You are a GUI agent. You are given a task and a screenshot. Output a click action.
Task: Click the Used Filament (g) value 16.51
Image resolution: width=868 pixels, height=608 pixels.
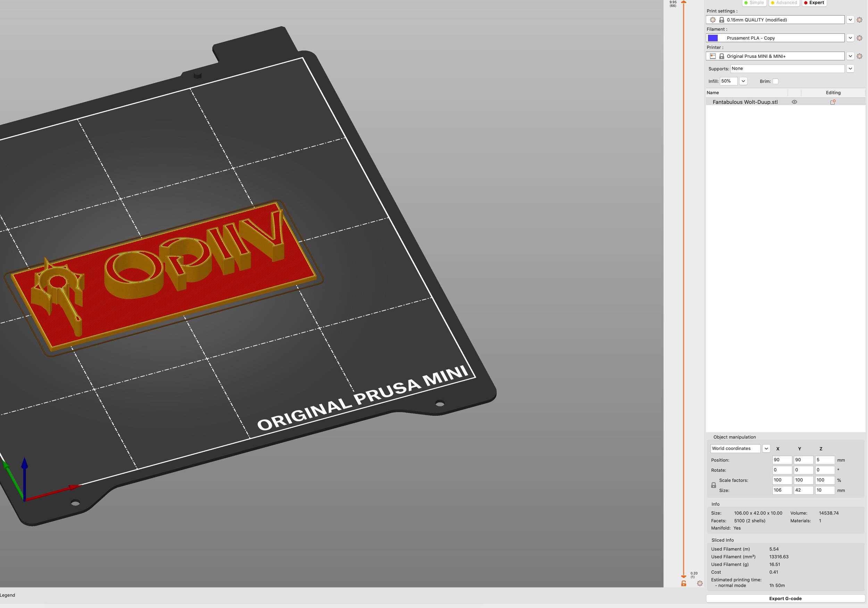[775, 565]
